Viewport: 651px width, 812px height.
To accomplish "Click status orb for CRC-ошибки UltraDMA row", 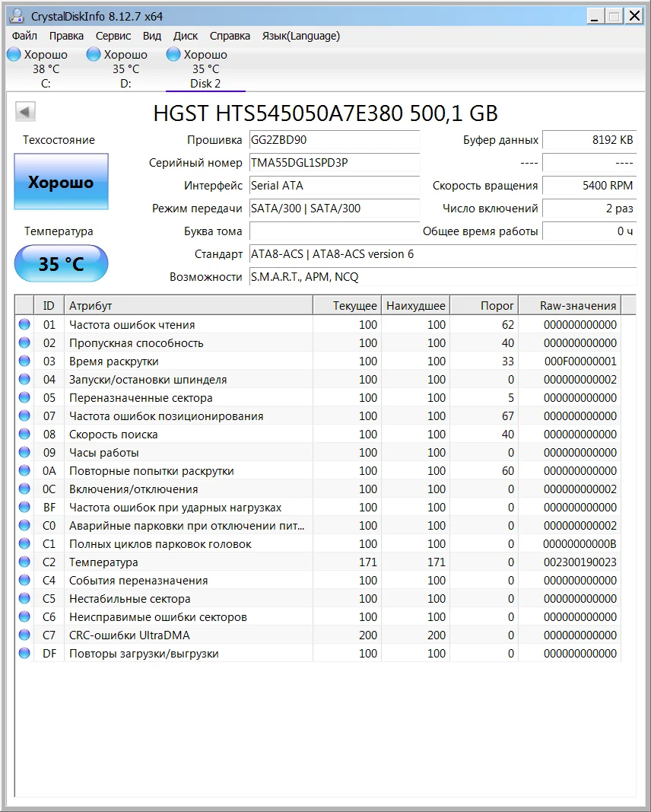I will (24, 635).
